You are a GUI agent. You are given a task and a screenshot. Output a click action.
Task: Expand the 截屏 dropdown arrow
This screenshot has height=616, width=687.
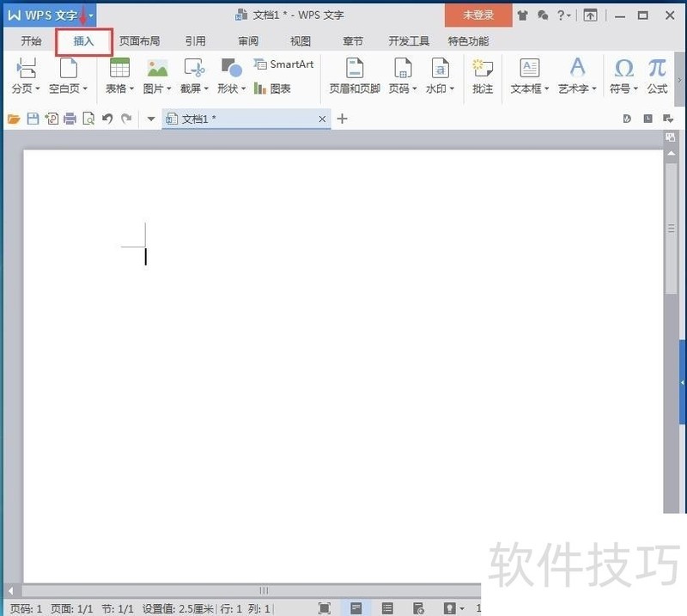tap(206, 89)
